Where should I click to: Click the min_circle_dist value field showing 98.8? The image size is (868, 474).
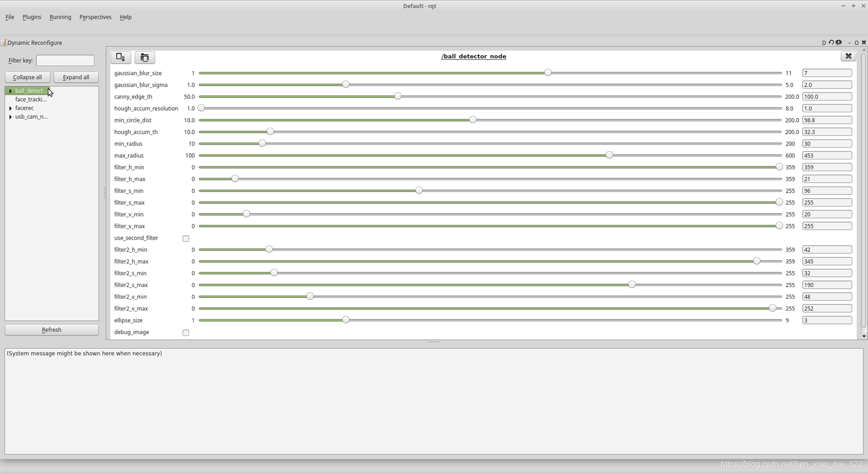click(x=827, y=120)
